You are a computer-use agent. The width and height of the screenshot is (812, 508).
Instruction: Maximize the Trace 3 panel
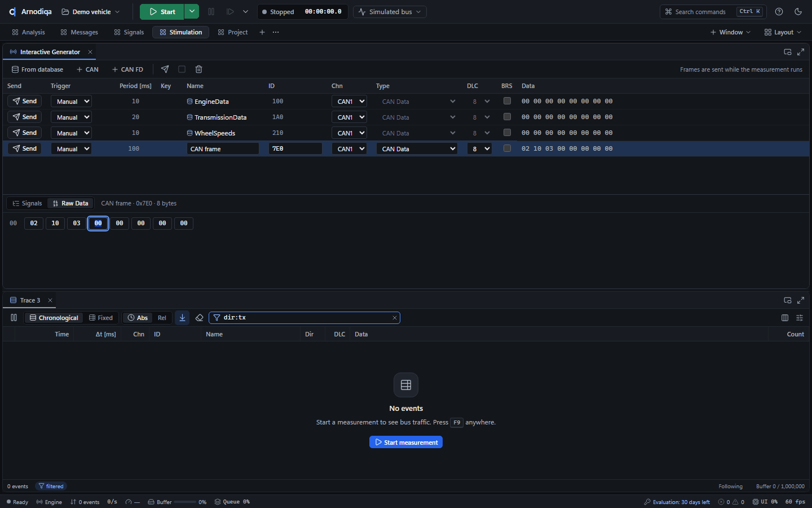[x=801, y=300]
